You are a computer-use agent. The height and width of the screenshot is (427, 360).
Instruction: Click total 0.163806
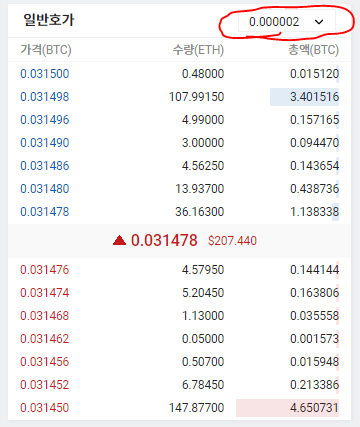[314, 293]
